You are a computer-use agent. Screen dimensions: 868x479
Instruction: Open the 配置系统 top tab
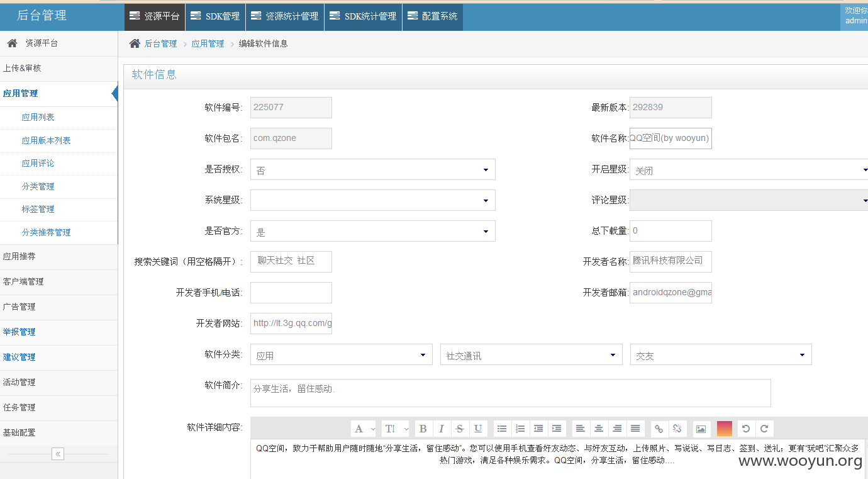click(433, 16)
